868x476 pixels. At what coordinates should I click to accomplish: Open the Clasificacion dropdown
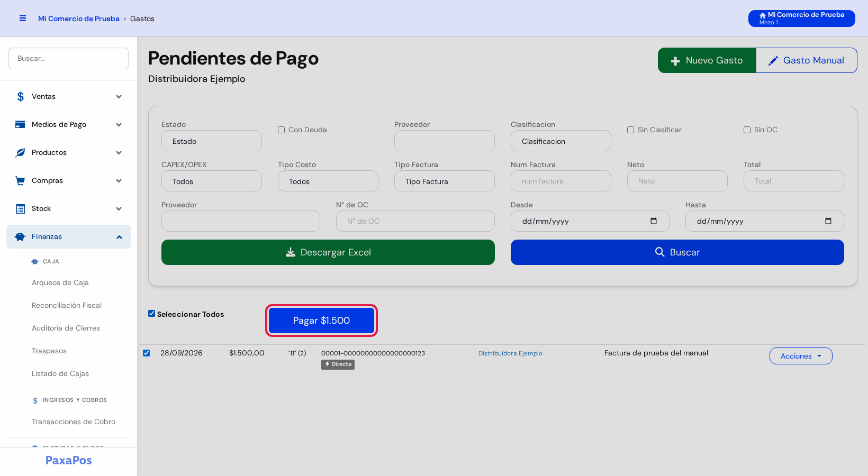[561, 141]
